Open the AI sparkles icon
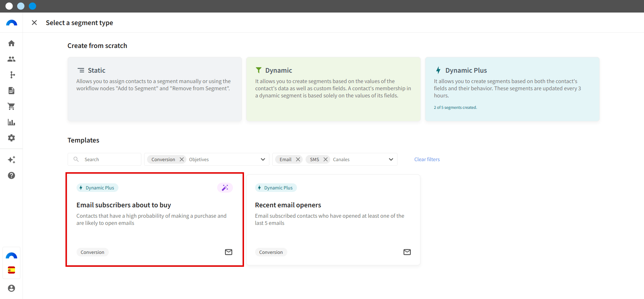This screenshot has height=299, width=644. tap(11, 160)
